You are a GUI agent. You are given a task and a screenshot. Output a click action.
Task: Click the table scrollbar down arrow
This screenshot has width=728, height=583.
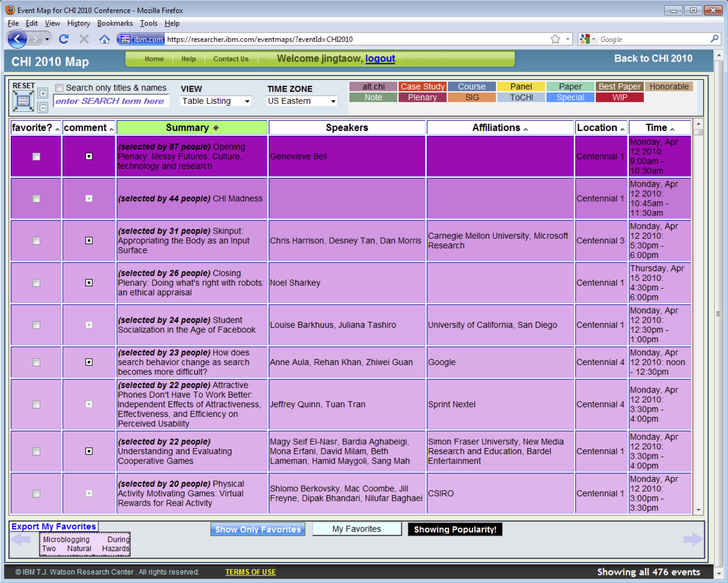(698, 510)
